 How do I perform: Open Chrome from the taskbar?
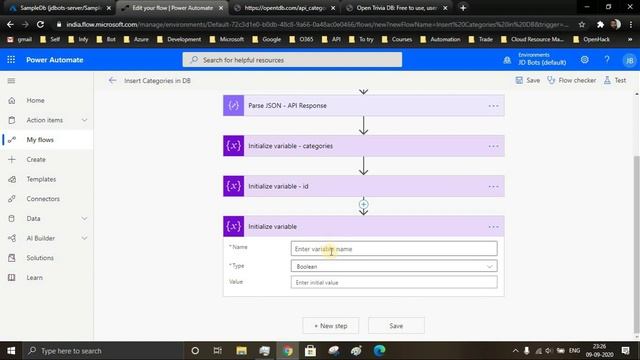pos(287,351)
